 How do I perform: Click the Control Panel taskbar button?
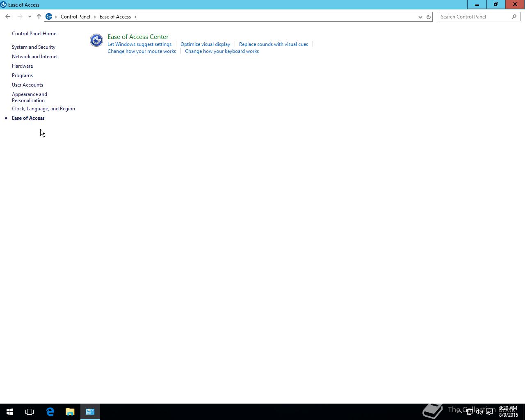[90, 412]
